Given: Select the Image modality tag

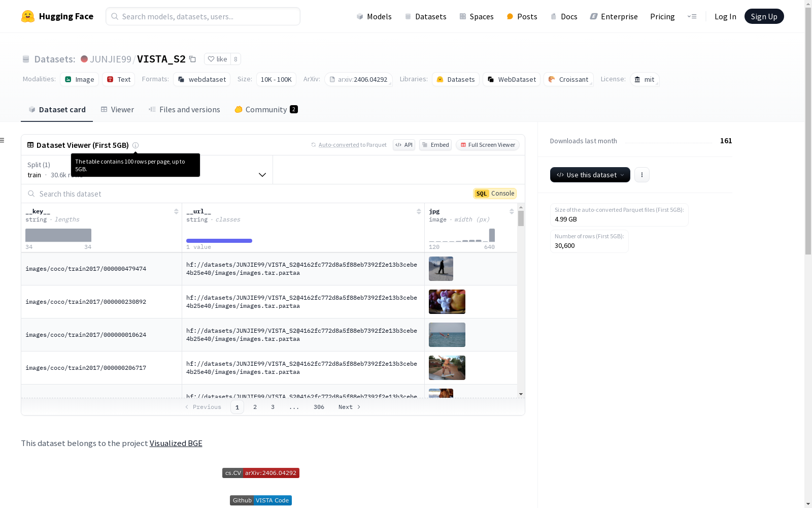Looking at the screenshot, I should coord(80,79).
